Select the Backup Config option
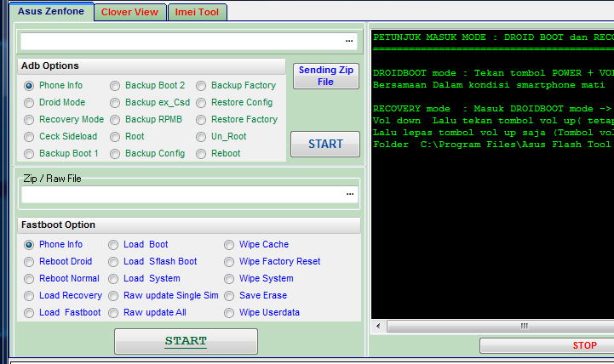614x364 pixels. (115, 154)
